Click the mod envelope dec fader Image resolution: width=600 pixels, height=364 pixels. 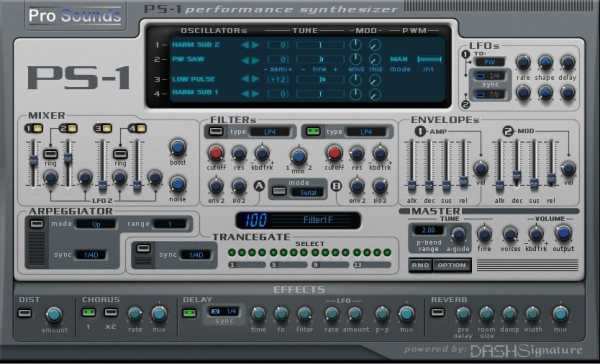[x=517, y=176]
